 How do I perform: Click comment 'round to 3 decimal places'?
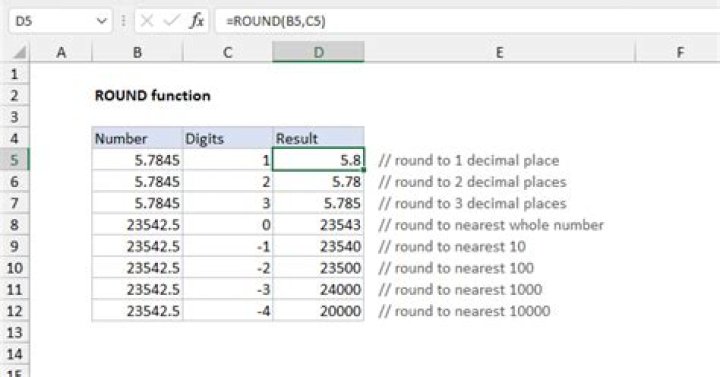472,203
